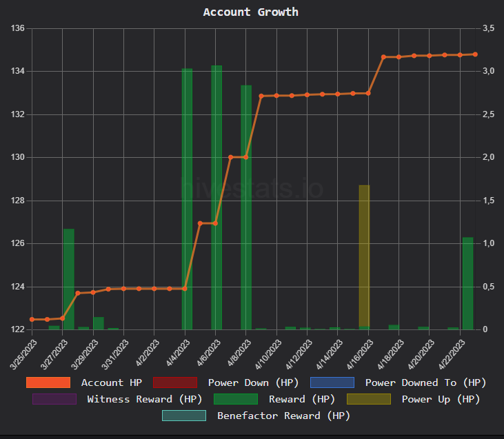Toggle 'Power Downed To (HP)' legend text
The height and width of the screenshot is (439, 504).
click(425, 382)
